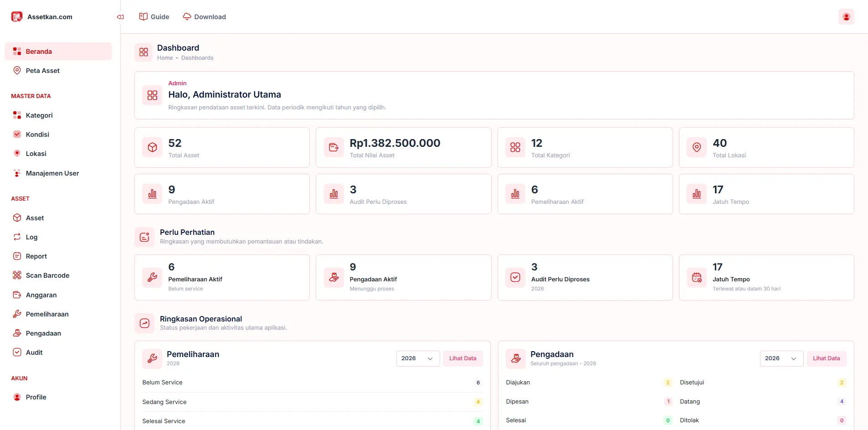Click the Home breadcrumb link
The image size is (868, 430).
(x=165, y=58)
